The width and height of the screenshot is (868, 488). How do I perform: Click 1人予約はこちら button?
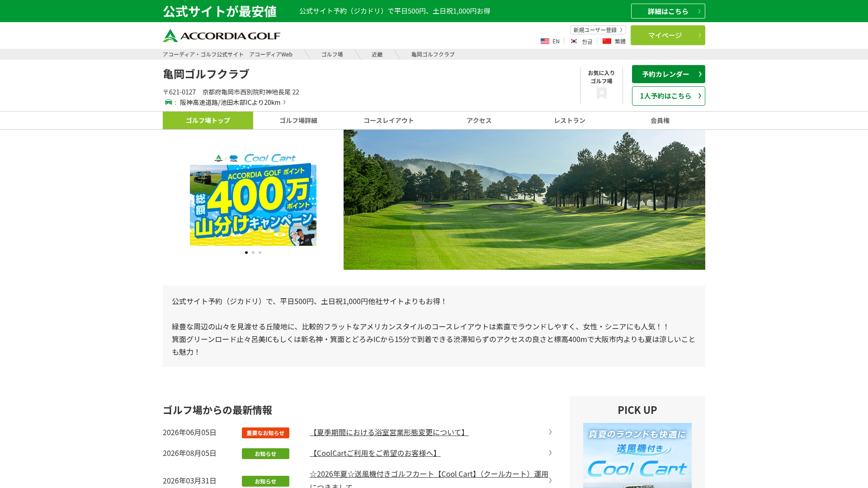tap(668, 96)
